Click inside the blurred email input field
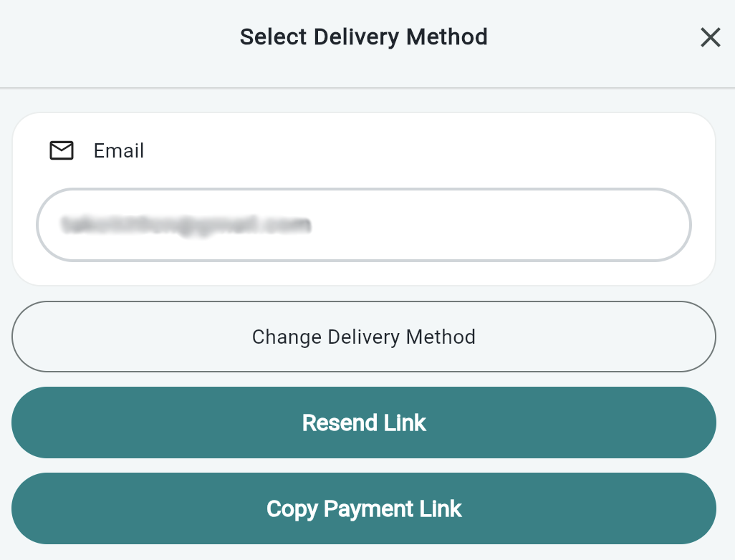735x560 pixels. click(x=364, y=224)
